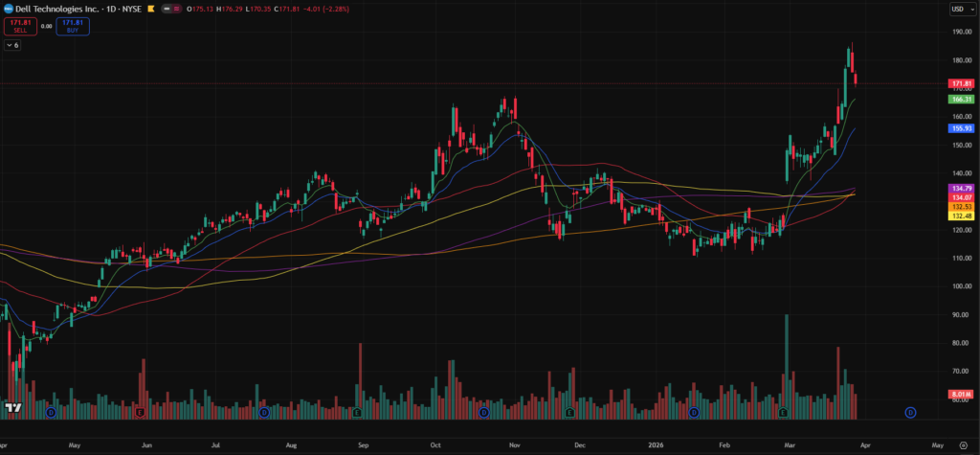Viewport: 980px width, 455px height.
Task: Expand the 6 indicators legend
Action: pos(12,45)
